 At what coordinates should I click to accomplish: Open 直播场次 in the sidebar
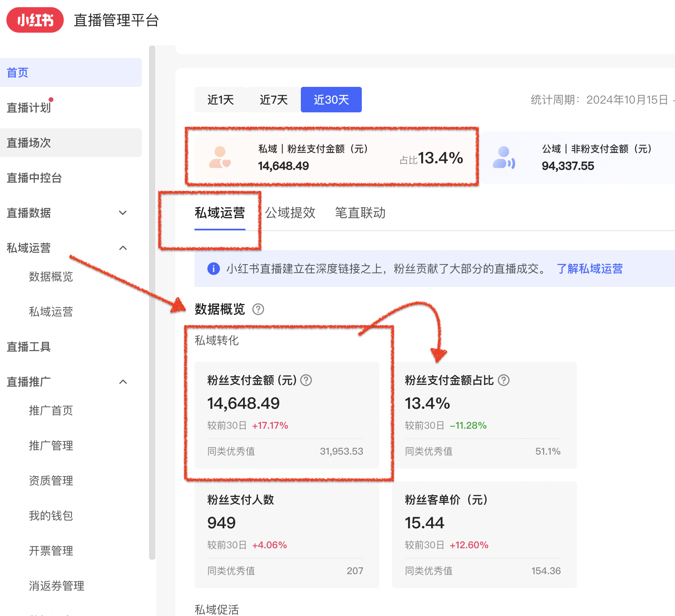[x=71, y=143]
